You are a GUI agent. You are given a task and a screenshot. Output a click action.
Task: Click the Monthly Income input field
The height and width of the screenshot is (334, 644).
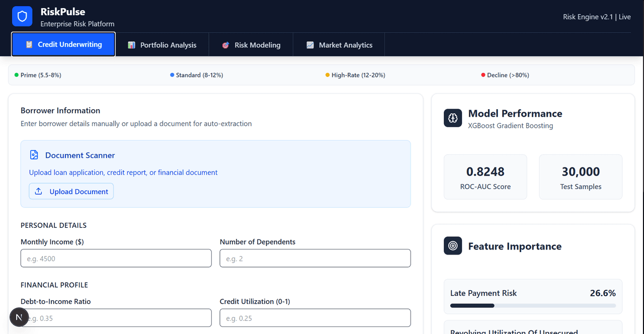point(116,258)
